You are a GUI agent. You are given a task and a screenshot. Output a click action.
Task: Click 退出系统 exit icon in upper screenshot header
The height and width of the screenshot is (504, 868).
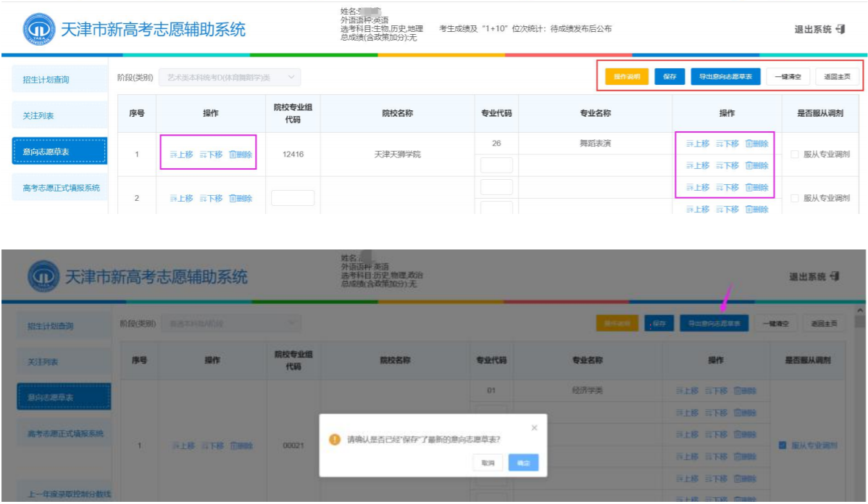point(840,29)
